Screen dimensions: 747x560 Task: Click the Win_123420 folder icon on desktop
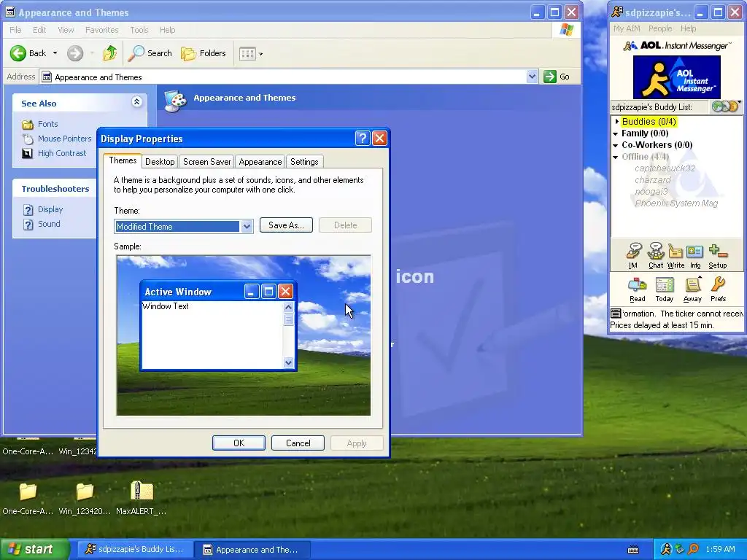pyautogui.click(x=85, y=491)
